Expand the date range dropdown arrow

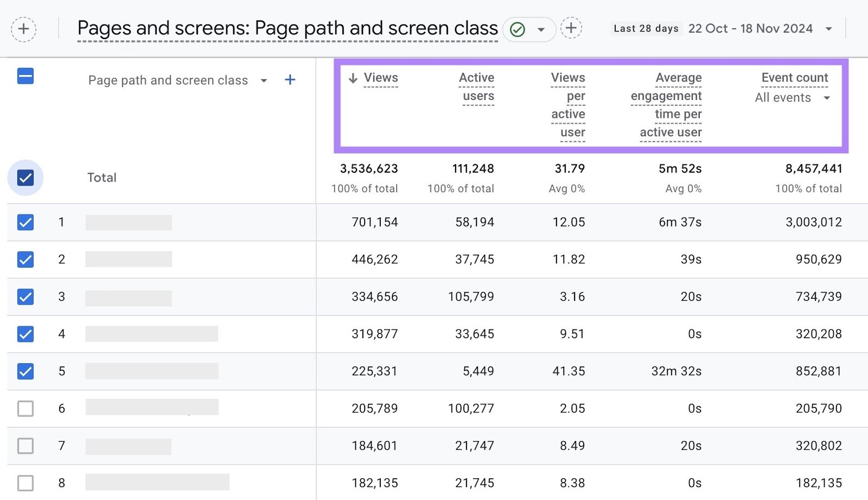click(829, 29)
